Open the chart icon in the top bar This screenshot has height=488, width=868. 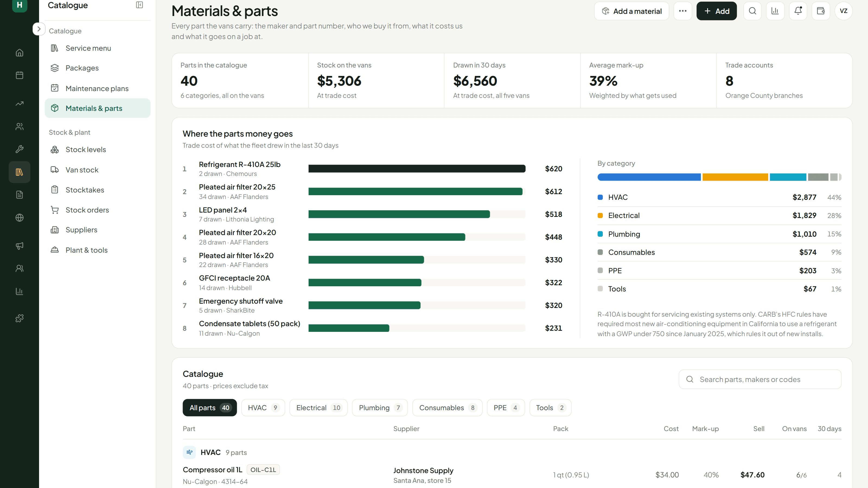(x=775, y=11)
